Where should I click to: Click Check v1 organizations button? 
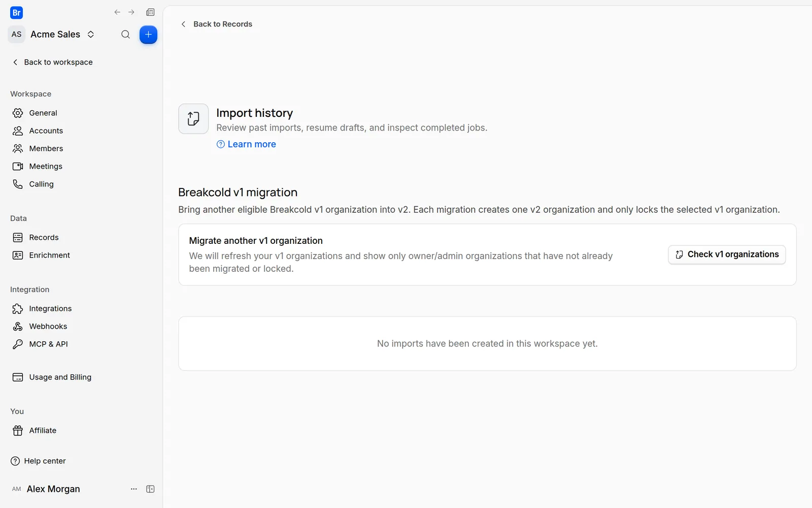(727, 255)
